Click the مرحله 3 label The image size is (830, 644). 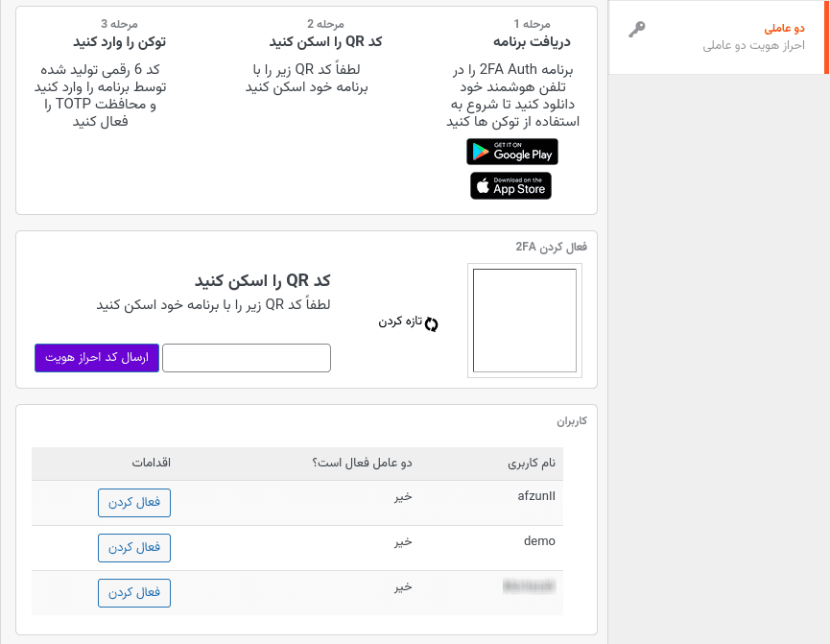pos(120,24)
